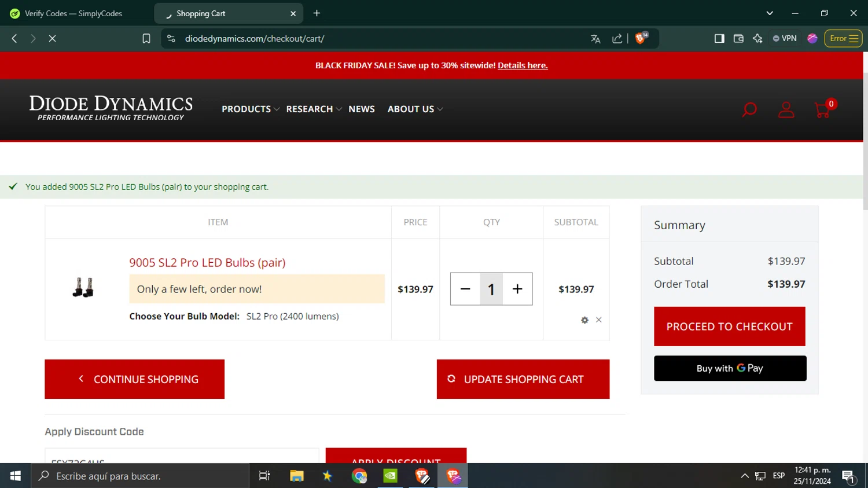
Task: Open the Brave Shields icon
Action: tap(641, 38)
